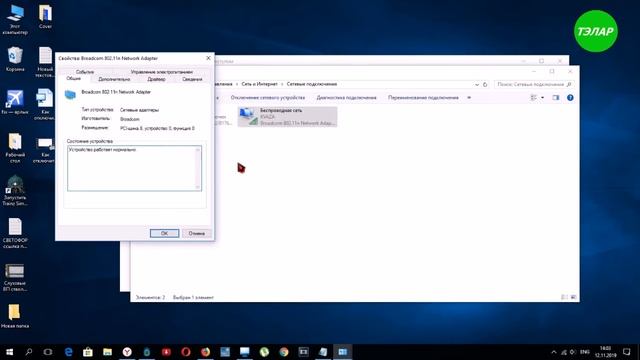This screenshot has width=640, height=360.
Task: Expand the view options dropdown arrow
Action: [542, 98]
